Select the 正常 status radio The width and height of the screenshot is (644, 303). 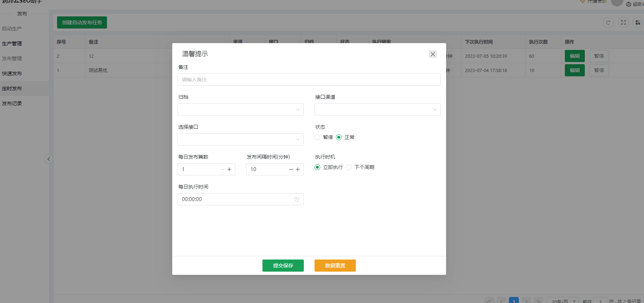[x=339, y=137]
